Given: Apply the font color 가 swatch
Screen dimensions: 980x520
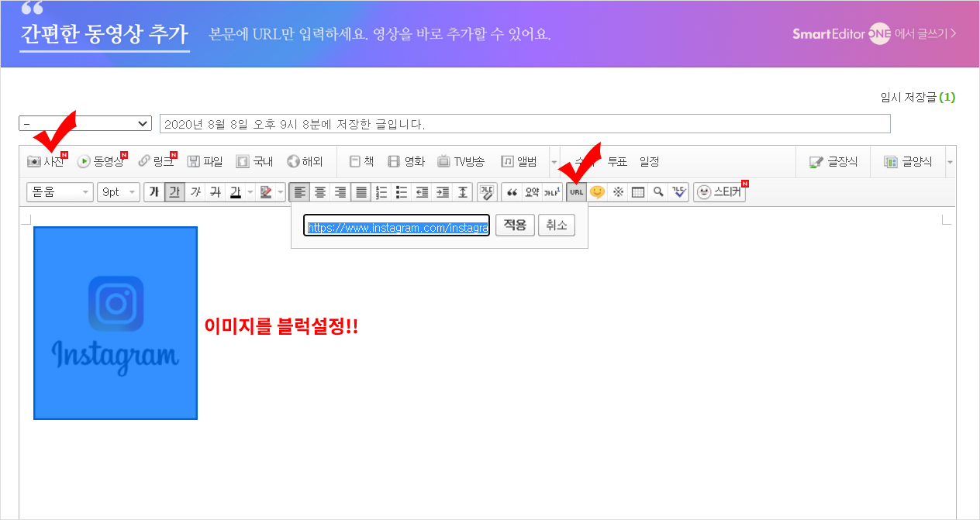Looking at the screenshot, I should [236, 192].
